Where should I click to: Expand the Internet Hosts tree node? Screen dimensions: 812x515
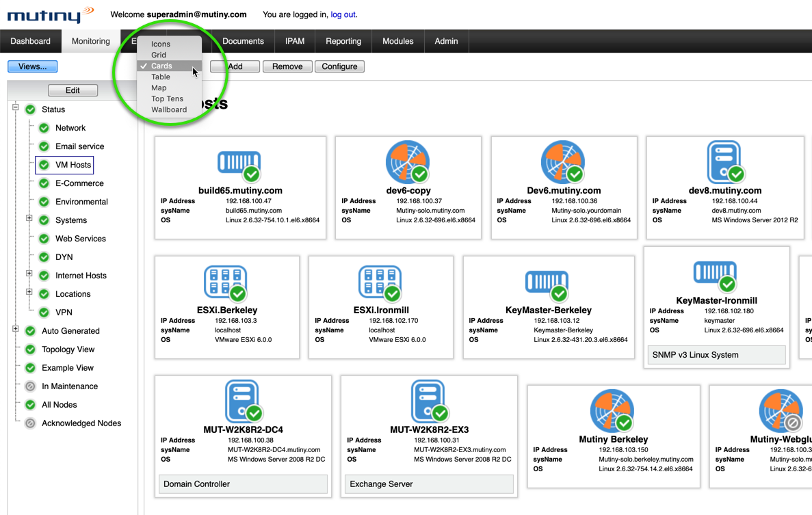tap(29, 274)
